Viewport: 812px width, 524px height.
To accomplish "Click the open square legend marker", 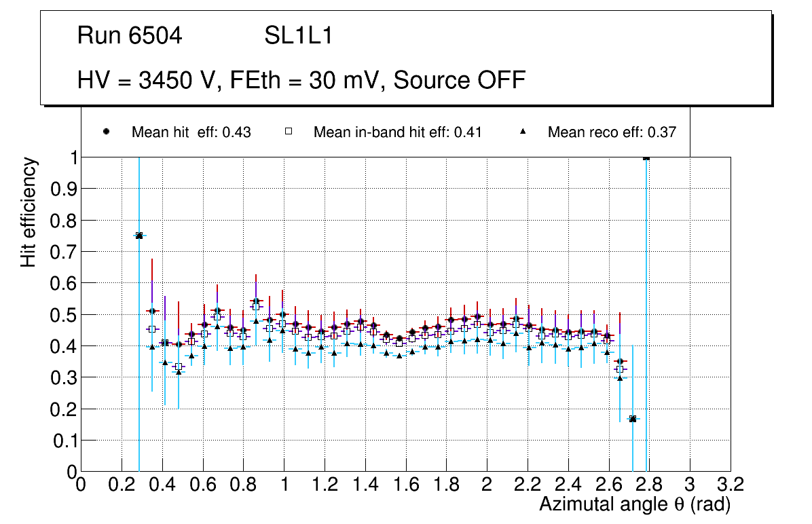I will [x=288, y=132].
